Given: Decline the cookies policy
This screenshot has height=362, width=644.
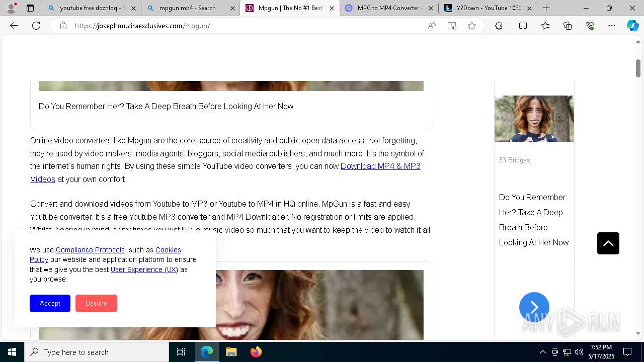Looking at the screenshot, I should 96,303.
